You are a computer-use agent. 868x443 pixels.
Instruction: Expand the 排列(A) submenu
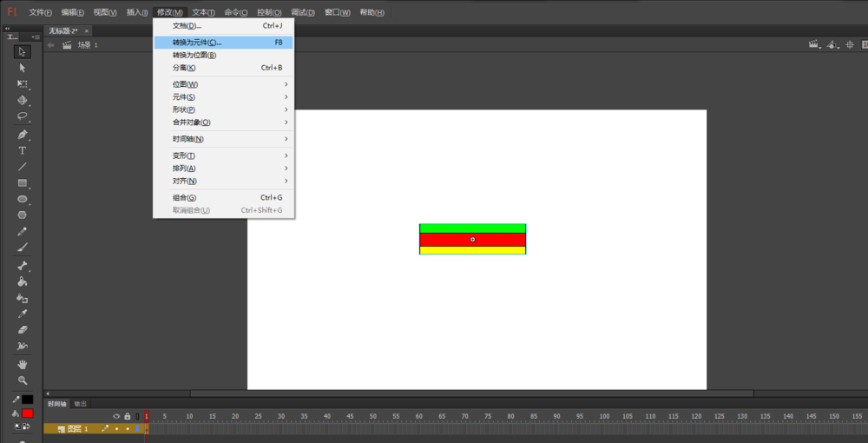(224, 169)
